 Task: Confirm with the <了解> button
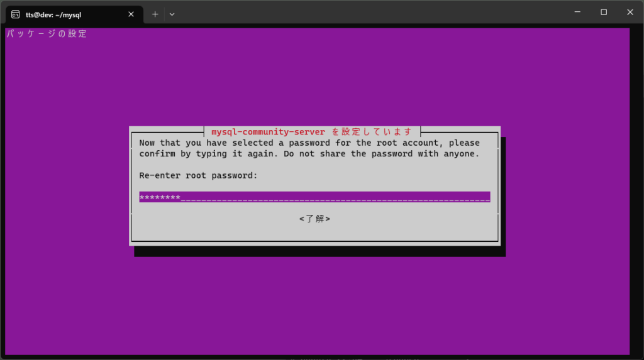(314, 219)
